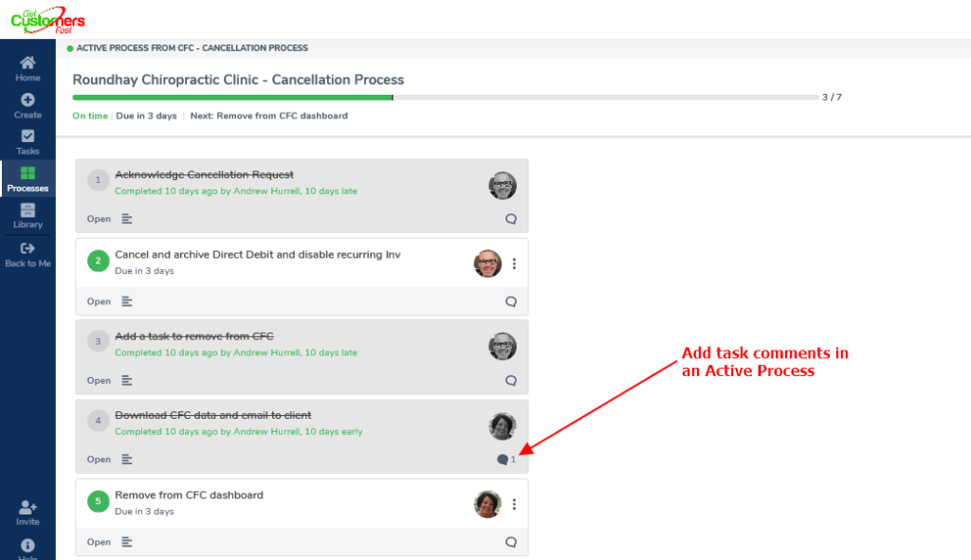Mark task 2 complete using its green circle
The image size is (971, 560).
(x=98, y=259)
